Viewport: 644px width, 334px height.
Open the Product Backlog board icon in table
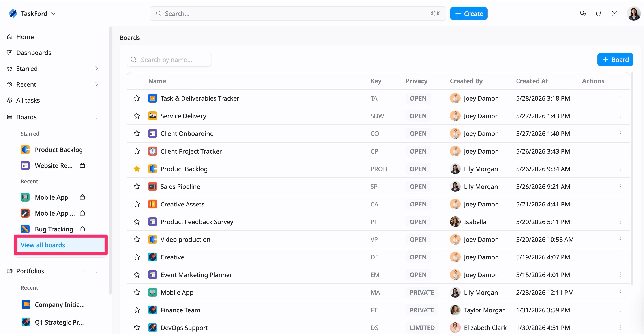[152, 169]
